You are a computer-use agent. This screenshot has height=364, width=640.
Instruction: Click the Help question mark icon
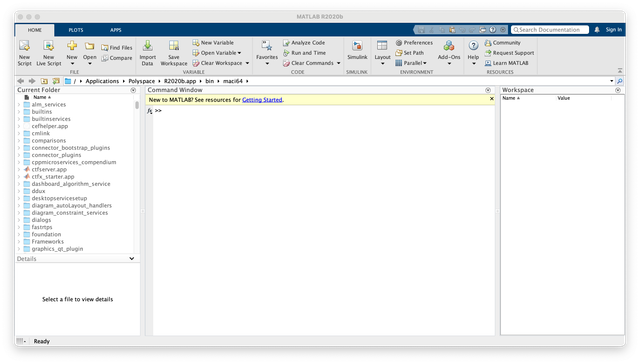coord(473,45)
